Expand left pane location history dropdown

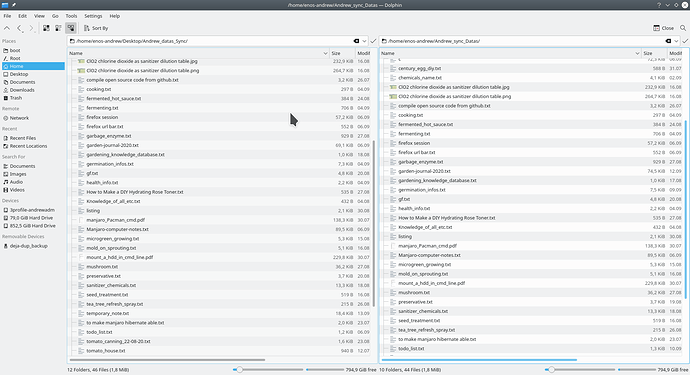(x=364, y=41)
